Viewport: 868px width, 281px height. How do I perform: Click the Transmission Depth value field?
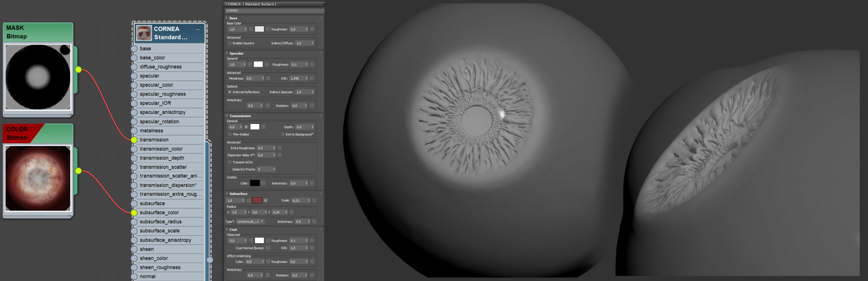click(305, 127)
